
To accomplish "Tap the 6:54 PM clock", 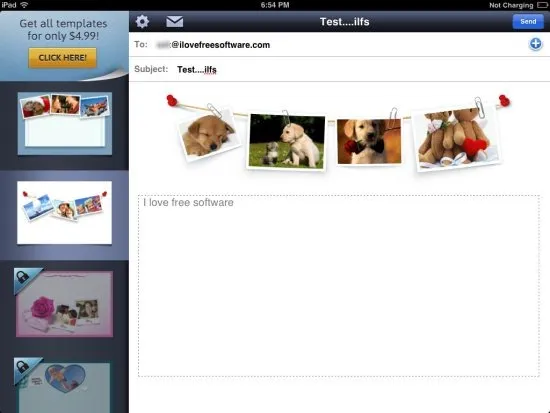I will tap(275, 5).
